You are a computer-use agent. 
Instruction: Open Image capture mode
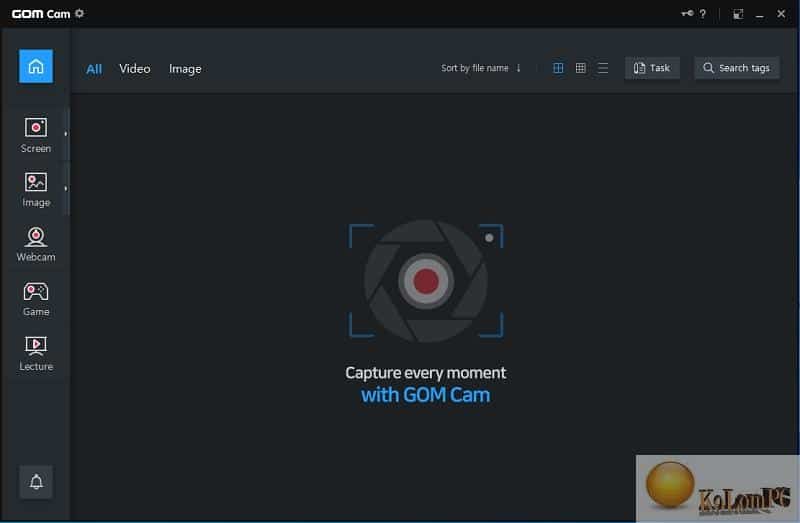(x=36, y=189)
